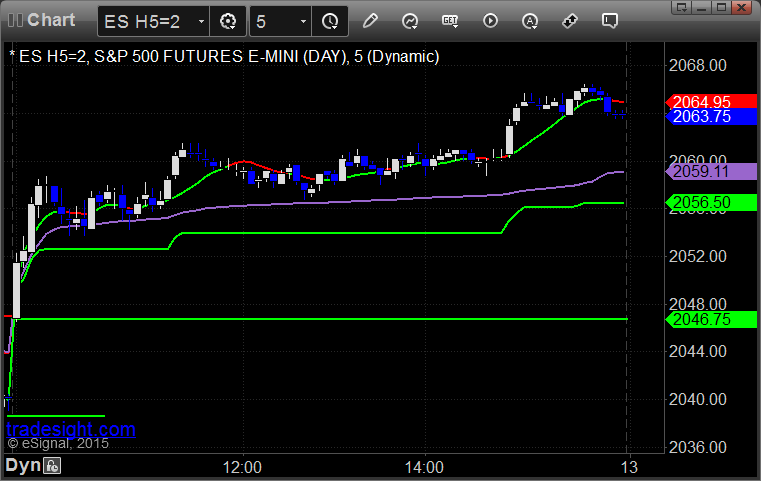Click the red 2064.95 price tag
This screenshot has height=481, width=761.
coord(711,101)
